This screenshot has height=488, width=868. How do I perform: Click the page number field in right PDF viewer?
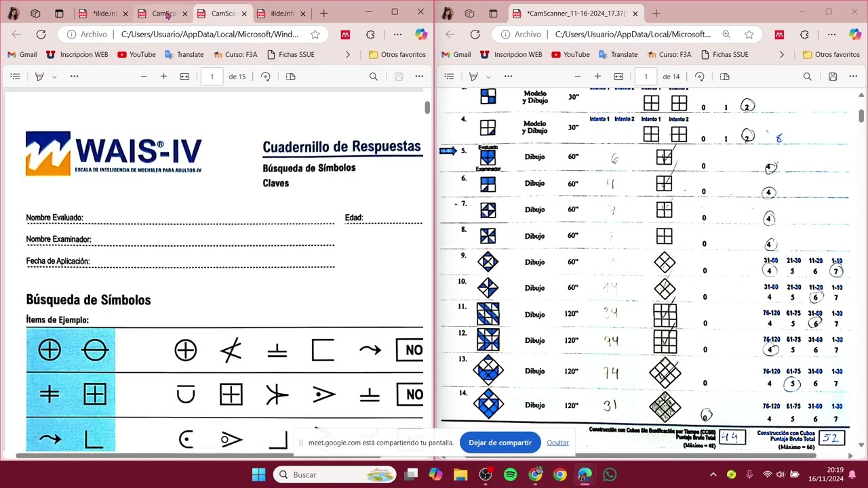point(646,77)
